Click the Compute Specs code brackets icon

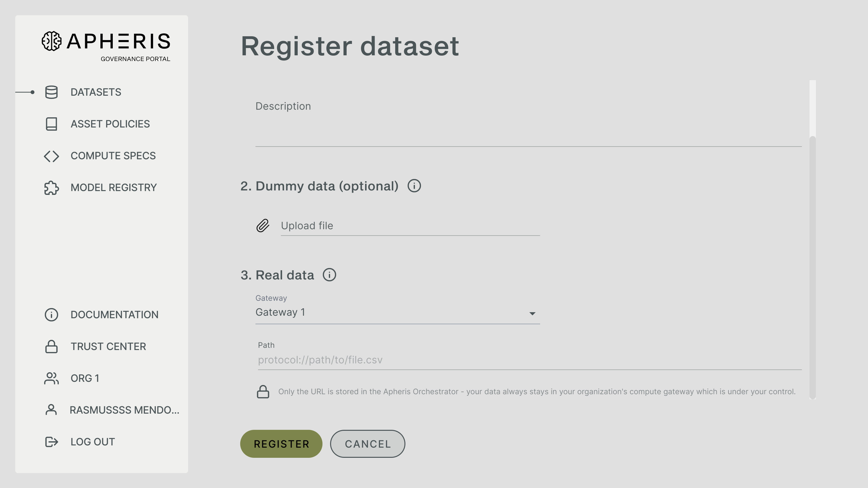click(x=51, y=156)
